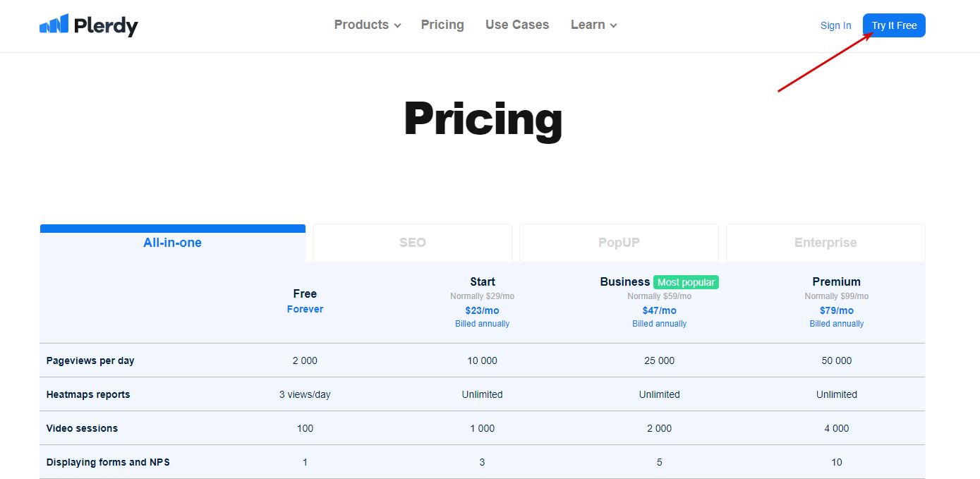The image size is (980, 479).
Task: Go to Pricing in the navigation bar
Action: coord(442,25)
